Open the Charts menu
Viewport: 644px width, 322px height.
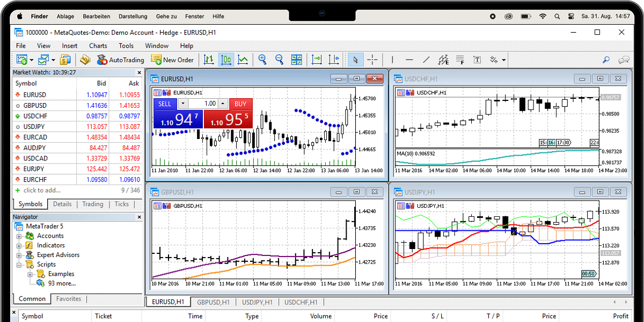click(x=98, y=46)
